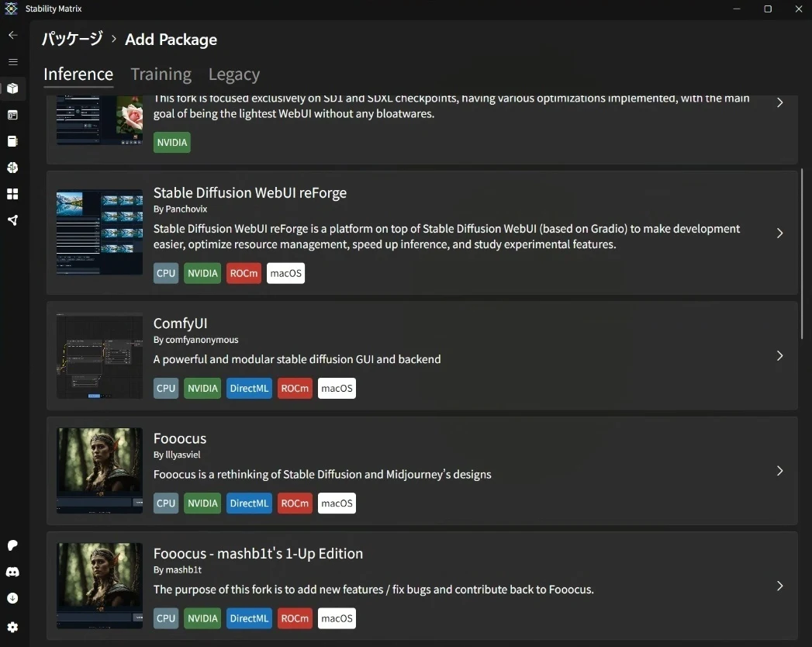
Task: Open chevron for ComfyUI package
Action: (780, 356)
